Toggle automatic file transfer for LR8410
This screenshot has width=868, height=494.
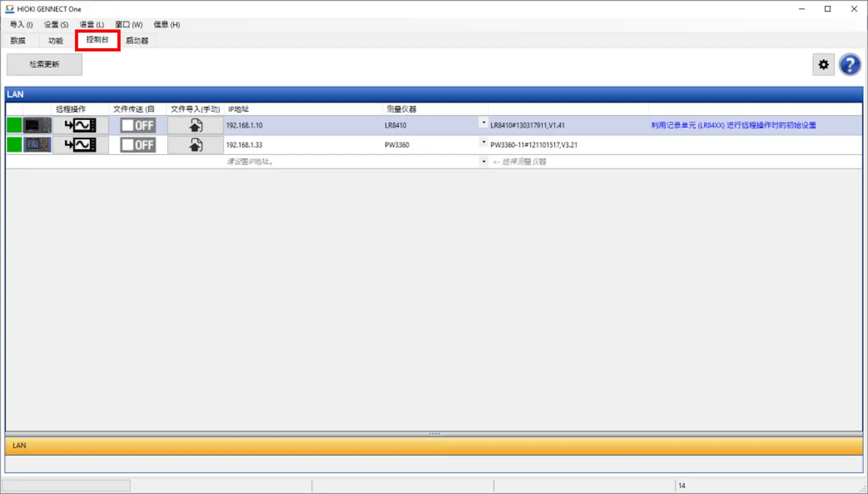(138, 125)
